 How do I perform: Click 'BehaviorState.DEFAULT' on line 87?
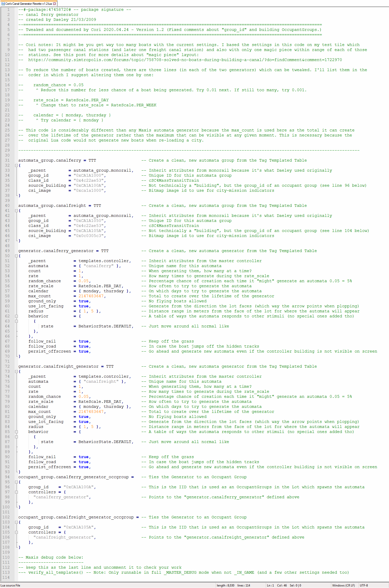(105, 442)
